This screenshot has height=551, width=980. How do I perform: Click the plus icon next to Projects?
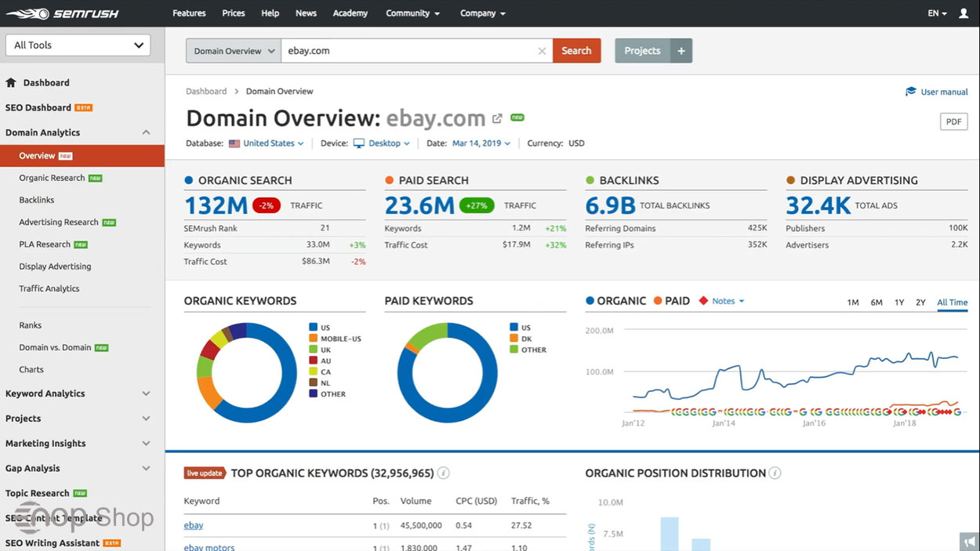[x=681, y=50]
